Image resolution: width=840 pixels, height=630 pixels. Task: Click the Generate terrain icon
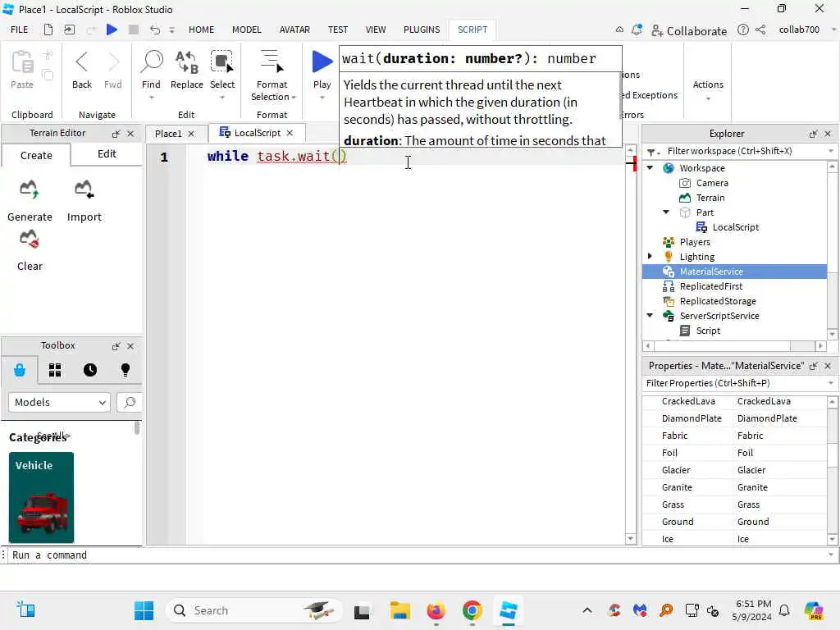(30, 189)
